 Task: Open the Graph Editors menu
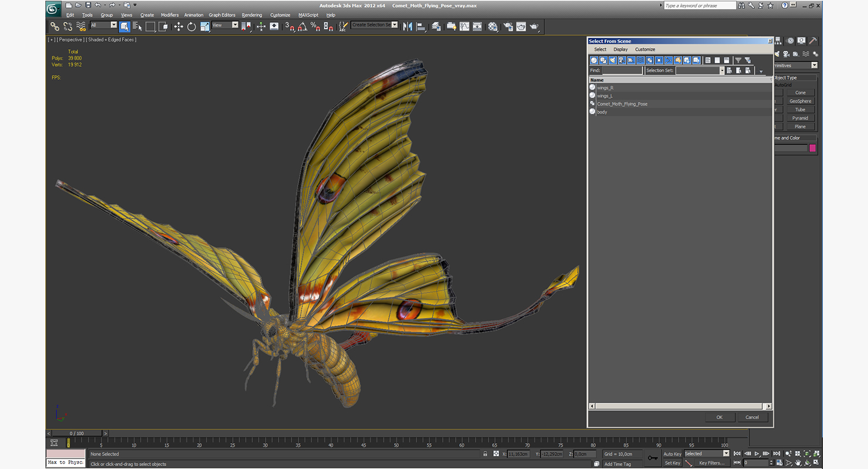(222, 15)
